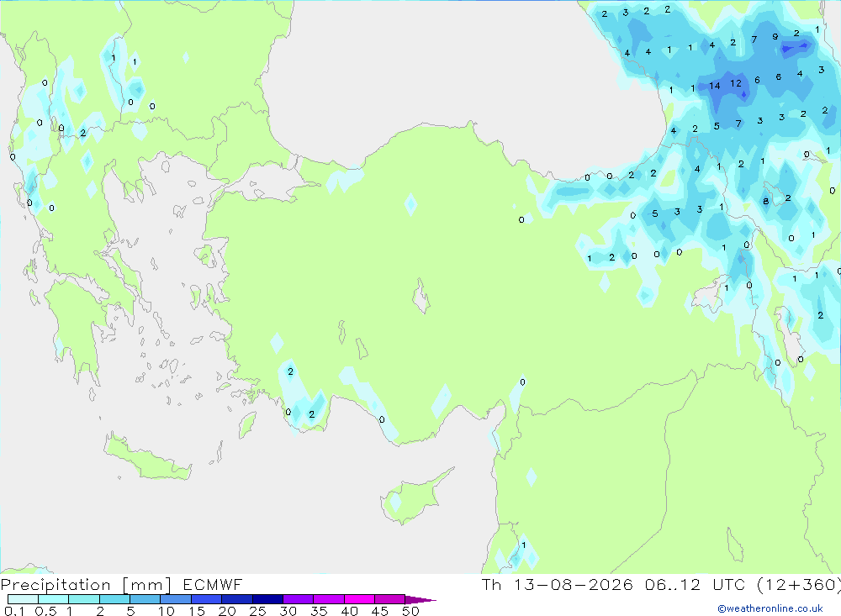Click the '12' precipitation value on map
Screen dimensions: 841x616
pos(736,84)
